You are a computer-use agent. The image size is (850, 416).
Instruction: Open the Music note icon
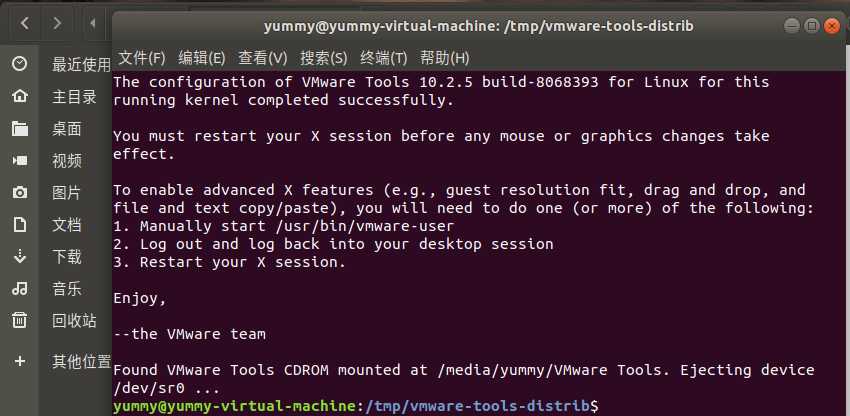click(20, 288)
